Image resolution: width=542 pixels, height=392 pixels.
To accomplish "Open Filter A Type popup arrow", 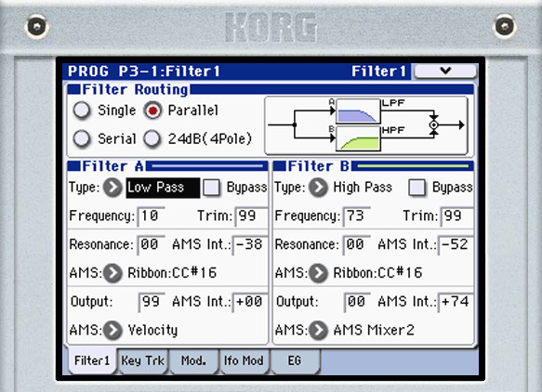I will (x=113, y=188).
